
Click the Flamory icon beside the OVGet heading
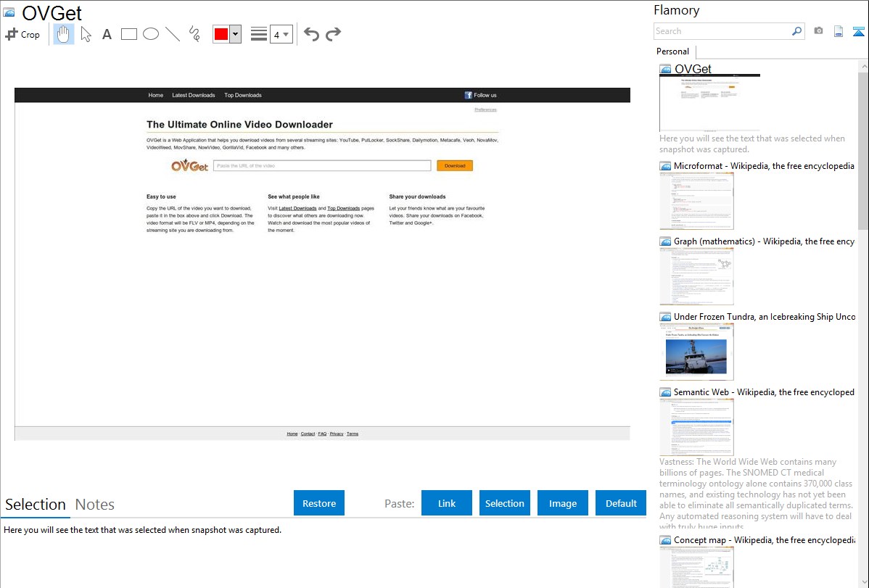click(x=9, y=12)
